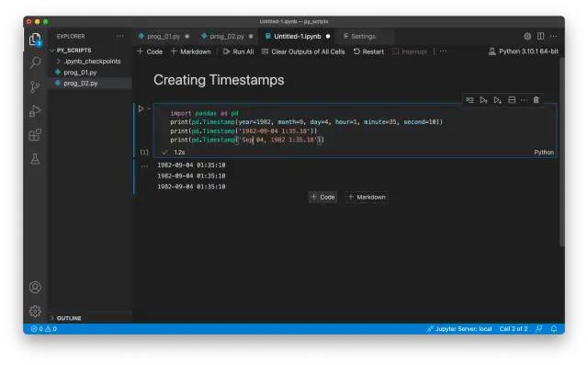Split the editor to the right
Screen dimensions: 588x365
[x=540, y=36]
